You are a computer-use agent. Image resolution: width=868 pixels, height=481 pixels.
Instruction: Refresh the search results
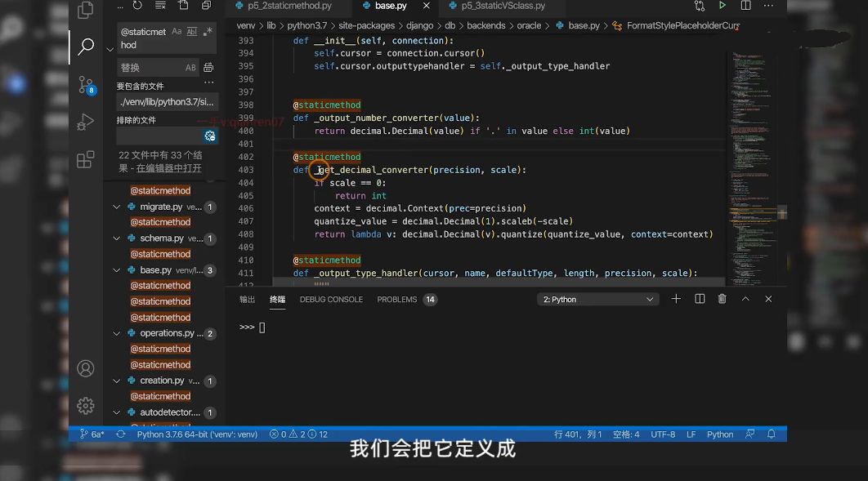138,6
